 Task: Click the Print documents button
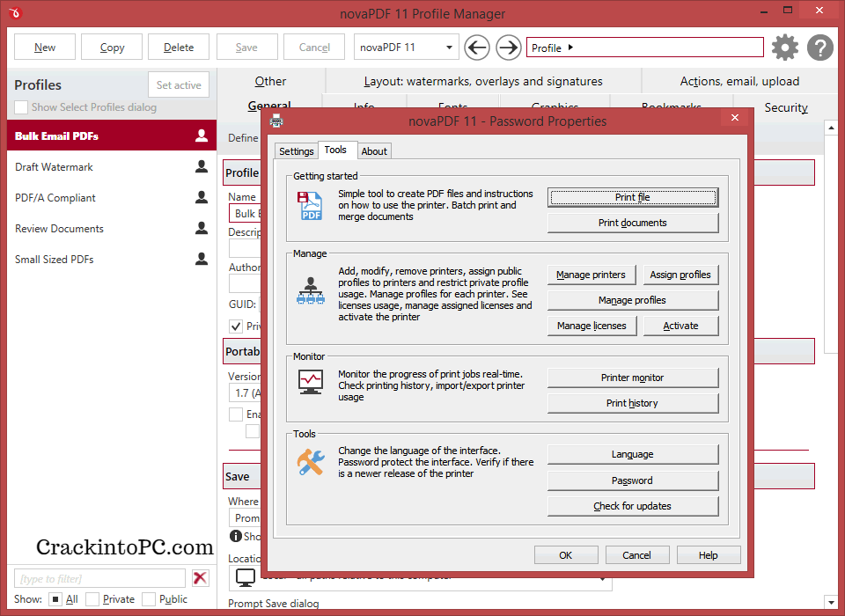[633, 223]
